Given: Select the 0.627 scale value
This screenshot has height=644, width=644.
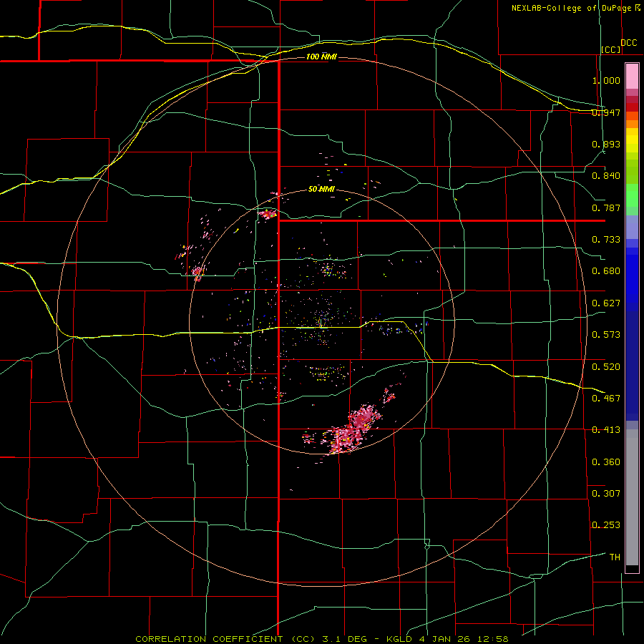Looking at the screenshot, I should 606,303.
